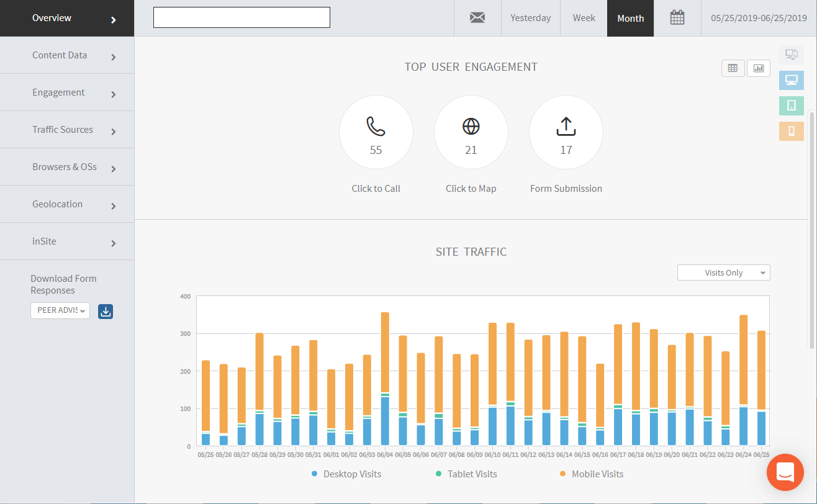The image size is (817, 504).
Task: Open the Visits Only dropdown
Action: coord(723,272)
